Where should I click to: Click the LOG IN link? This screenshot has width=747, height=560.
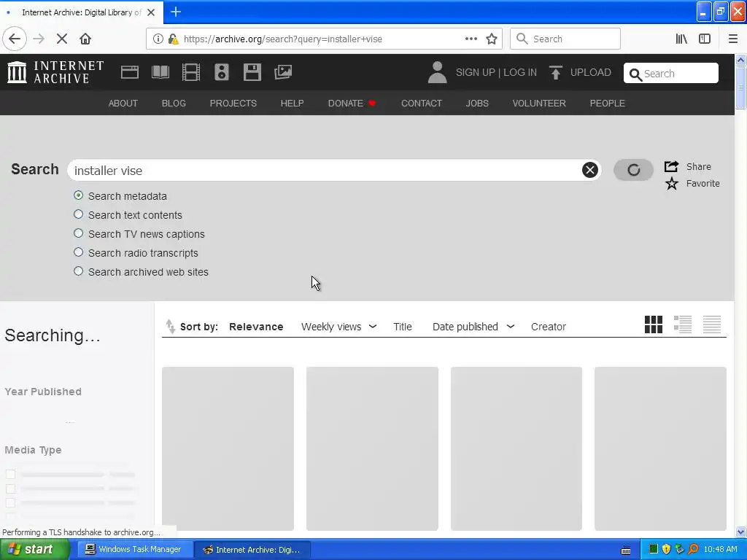(520, 72)
